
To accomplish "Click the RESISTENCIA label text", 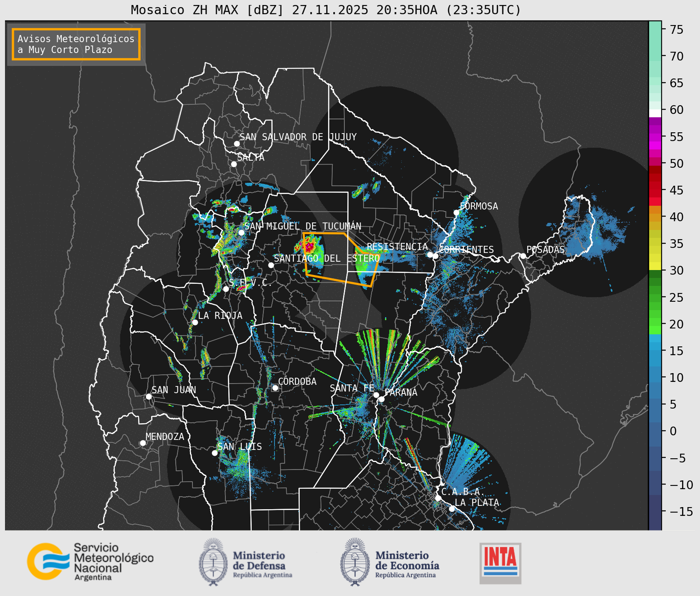I will coord(397,247).
